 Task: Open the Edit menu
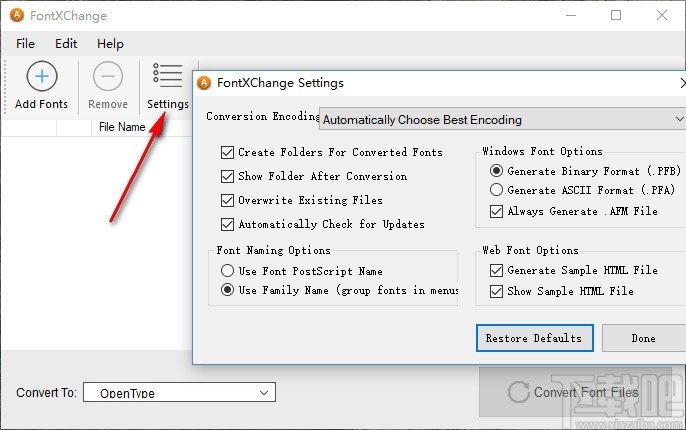pos(66,44)
